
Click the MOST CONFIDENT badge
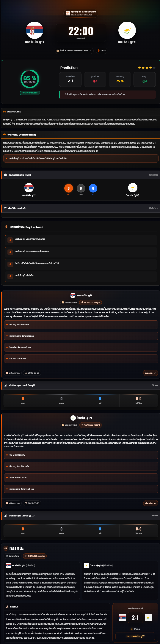tap(30, 93)
